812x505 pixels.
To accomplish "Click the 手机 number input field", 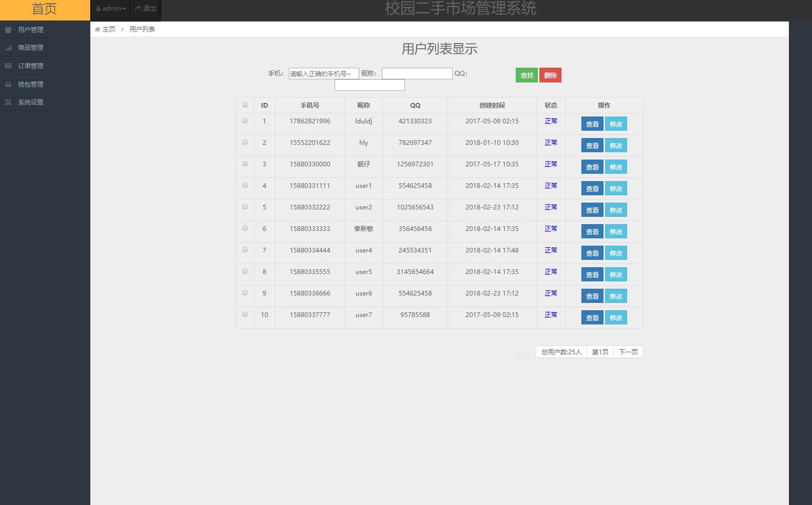I will point(324,74).
